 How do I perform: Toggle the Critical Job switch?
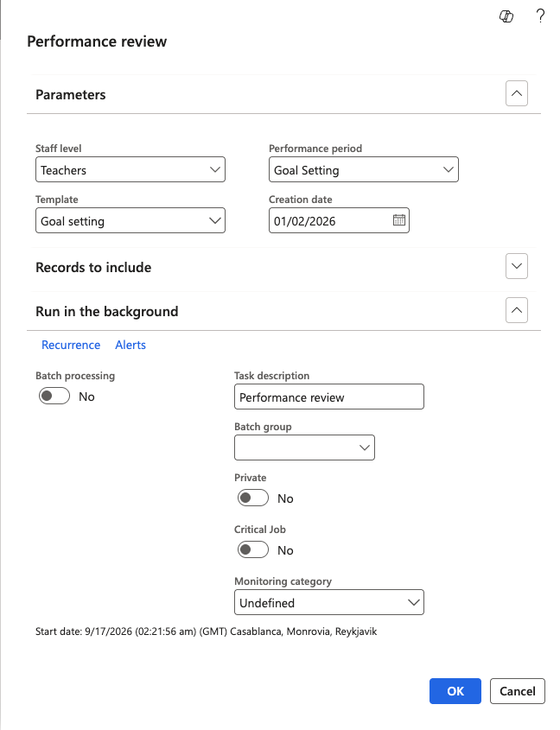pos(253,549)
